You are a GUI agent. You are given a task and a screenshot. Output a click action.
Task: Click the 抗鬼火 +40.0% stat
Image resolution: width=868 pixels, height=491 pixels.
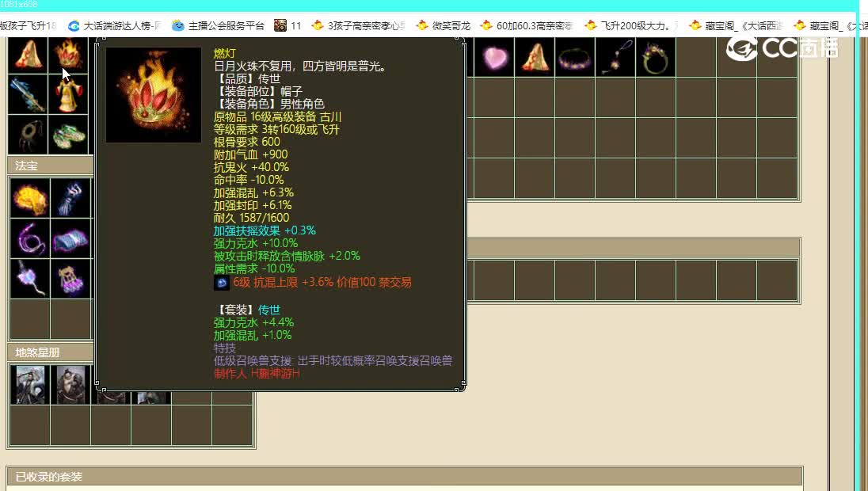251,167
